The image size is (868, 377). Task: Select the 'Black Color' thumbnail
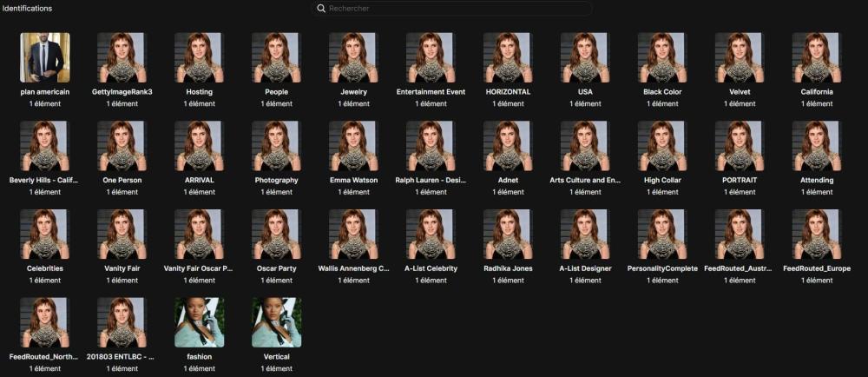pos(662,57)
